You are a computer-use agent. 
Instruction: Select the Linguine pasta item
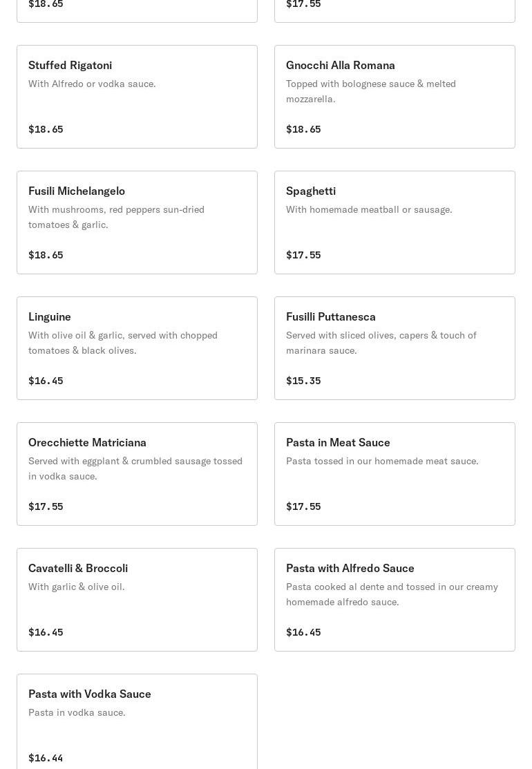click(x=137, y=348)
